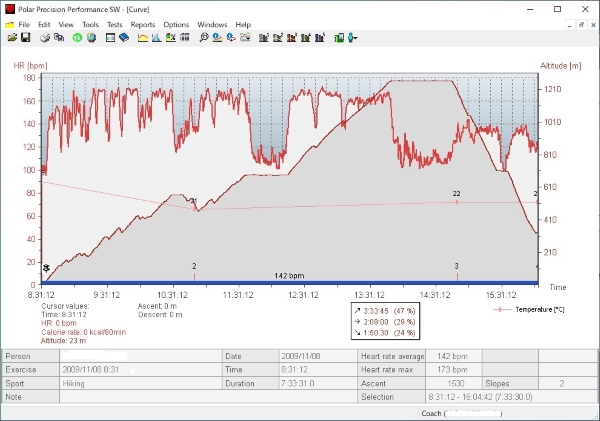Open the Help menu
This screenshot has height=421, width=600.
[243, 25]
